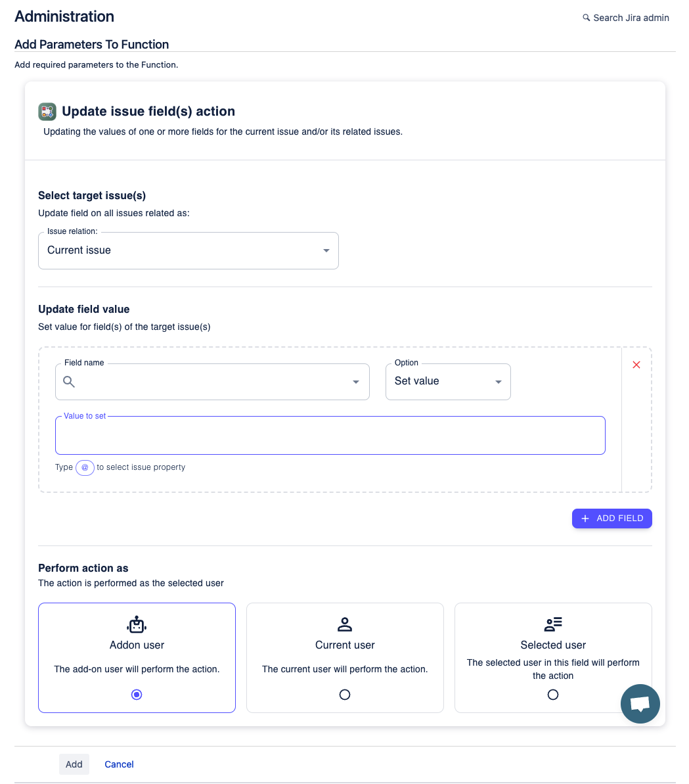689x784 pixels.
Task: Click the plus icon on ADD FIELD
Action: (585, 519)
